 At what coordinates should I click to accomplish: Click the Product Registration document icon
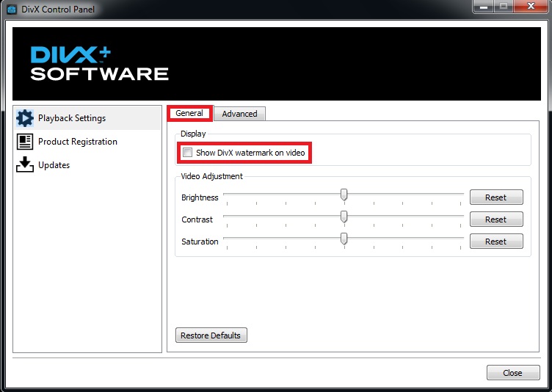coord(25,142)
